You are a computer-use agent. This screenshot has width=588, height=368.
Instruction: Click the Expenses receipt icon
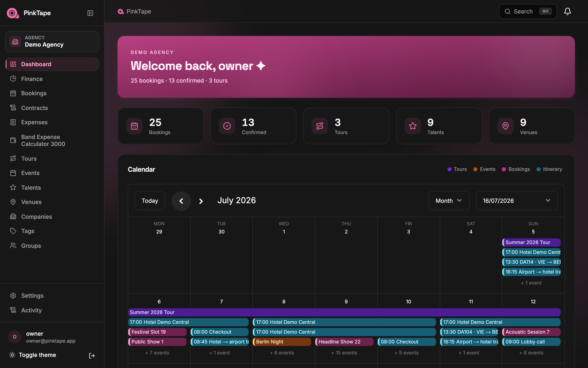tap(13, 122)
